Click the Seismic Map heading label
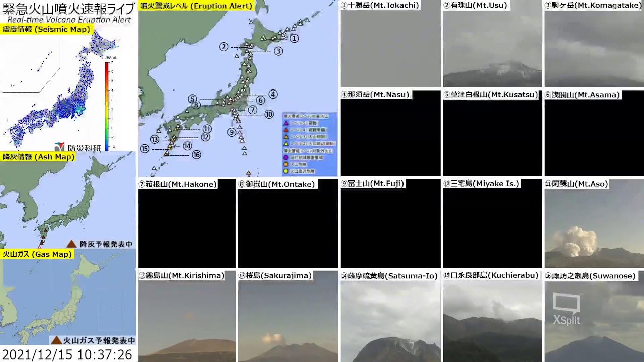Viewport: 644px width, 362px height. pyautogui.click(x=46, y=29)
